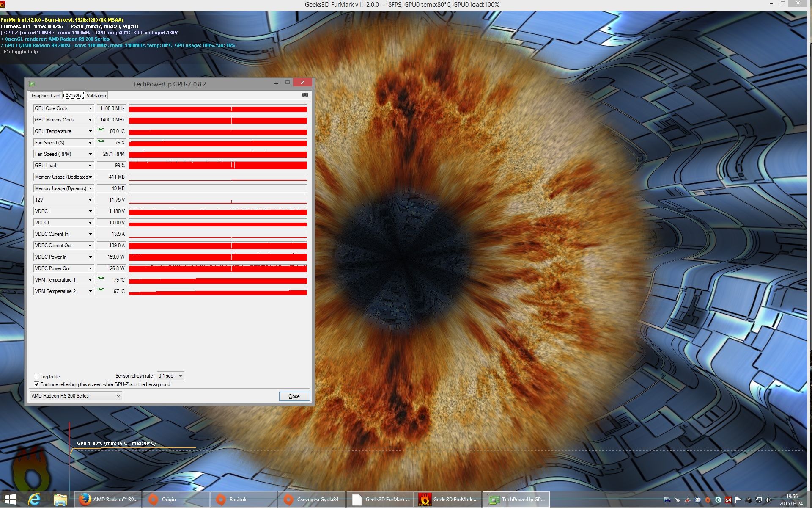Switch to the Graphics Card tab
Image resolution: width=812 pixels, height=508 pixels.
(x=46, y=96)
